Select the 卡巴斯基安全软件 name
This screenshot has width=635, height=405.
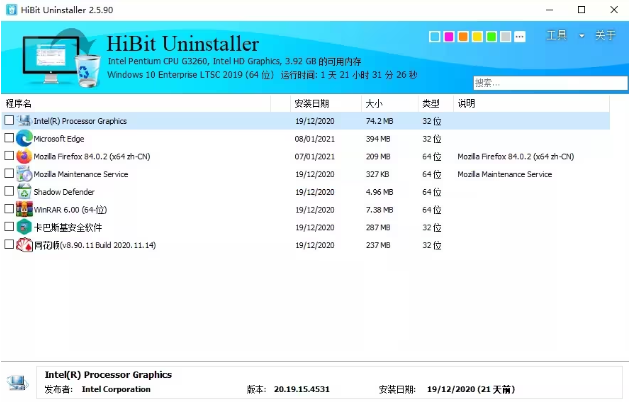pos(68,228)
